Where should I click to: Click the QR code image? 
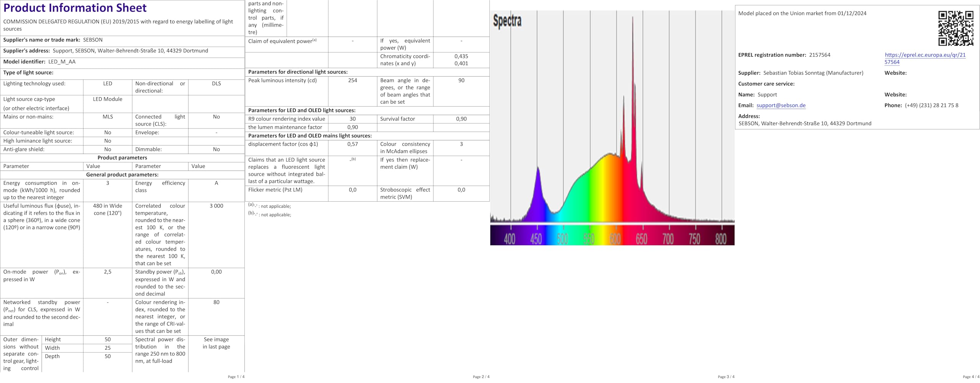[x=955, y=28]
